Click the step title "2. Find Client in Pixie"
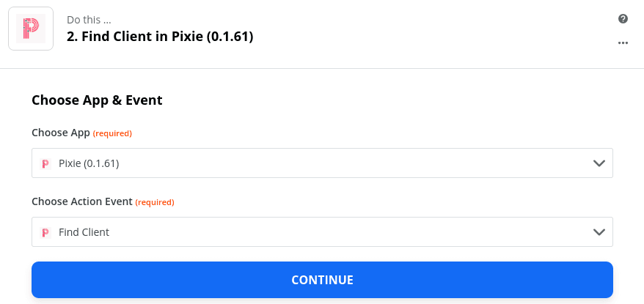Viewport: 644px width, 304px height. pos(139,37)
